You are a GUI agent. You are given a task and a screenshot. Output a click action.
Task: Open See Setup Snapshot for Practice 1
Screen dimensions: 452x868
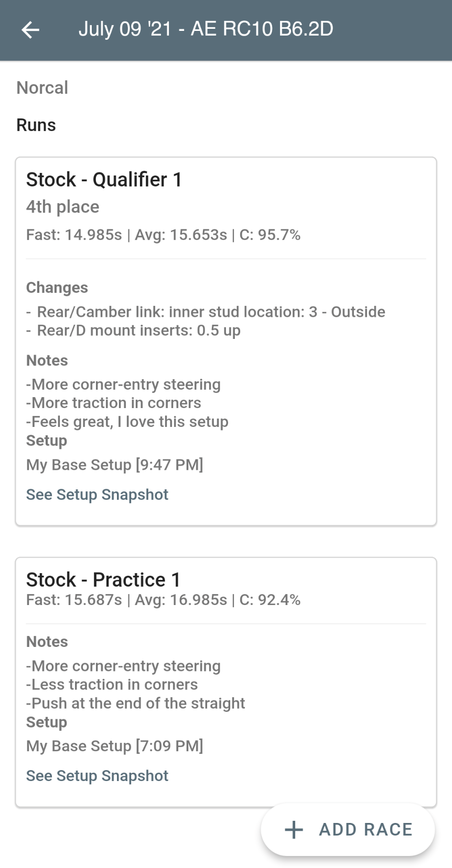coord(97,776)
